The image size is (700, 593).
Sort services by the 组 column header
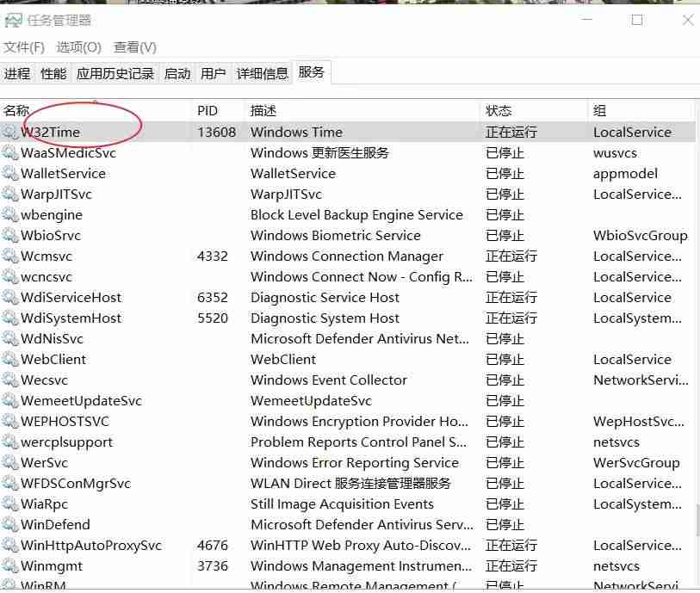click(x=641, y=110)
